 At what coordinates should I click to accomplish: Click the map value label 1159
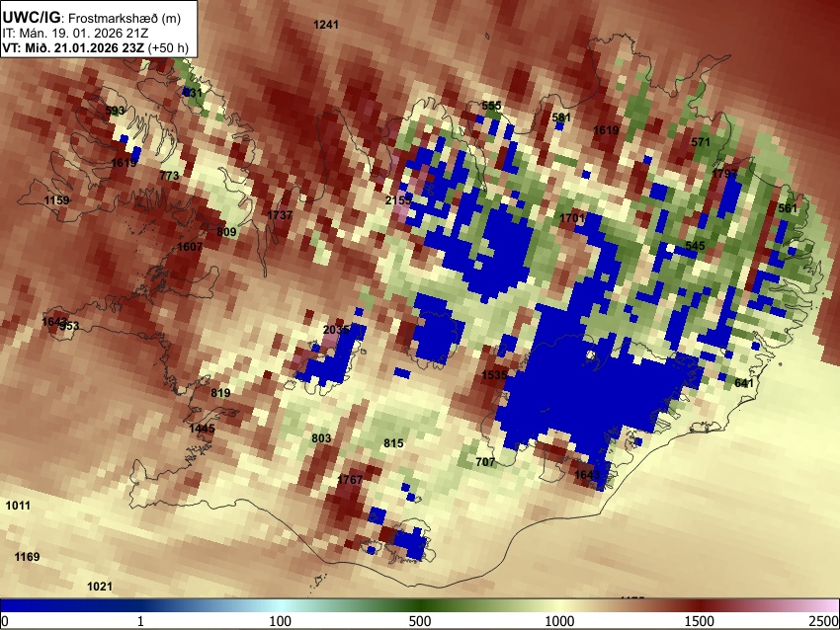(56, 200)
